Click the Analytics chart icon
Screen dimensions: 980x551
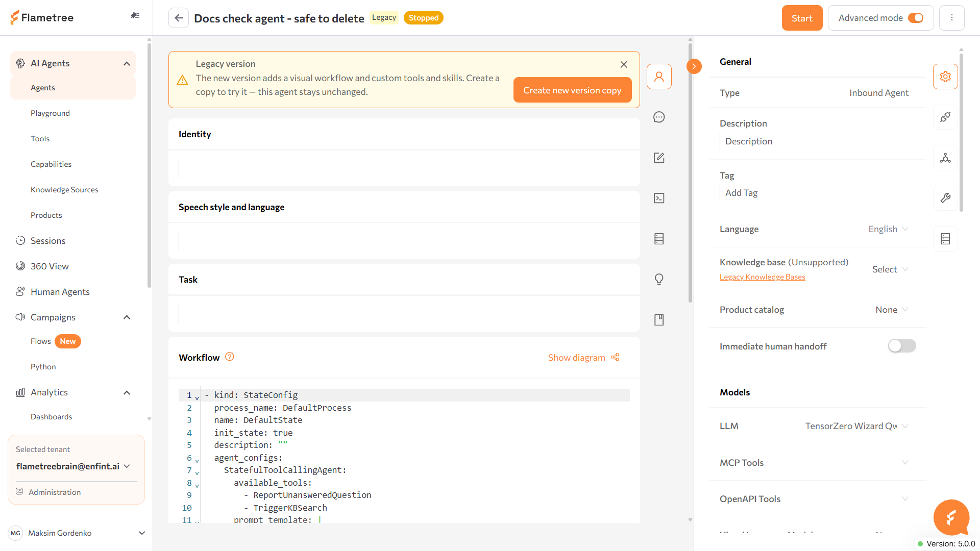[20, 392]
